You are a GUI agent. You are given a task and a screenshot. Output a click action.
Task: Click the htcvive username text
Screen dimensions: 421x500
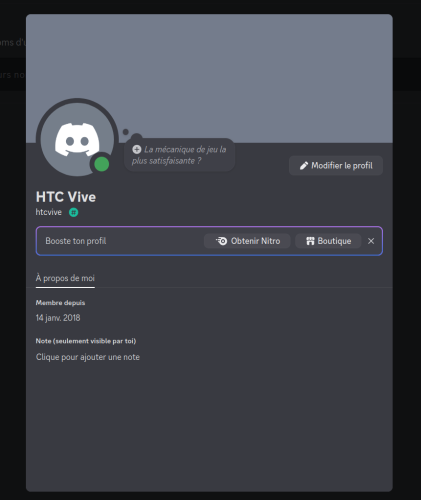[x=49, y=212]
